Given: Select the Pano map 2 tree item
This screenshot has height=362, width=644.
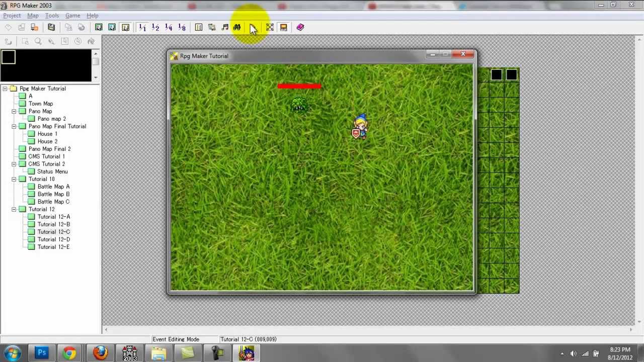Looking at the screenshot, I should [52, 119].
